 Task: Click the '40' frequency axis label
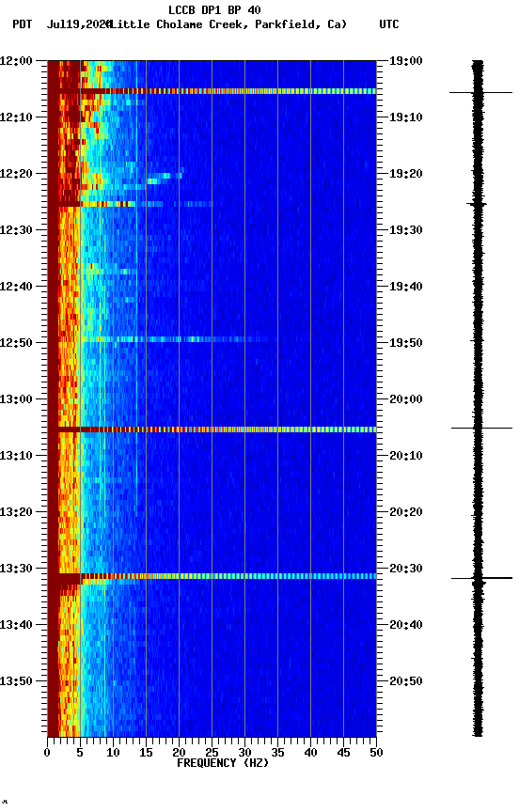pyautogui.click(x=310, y=753)
